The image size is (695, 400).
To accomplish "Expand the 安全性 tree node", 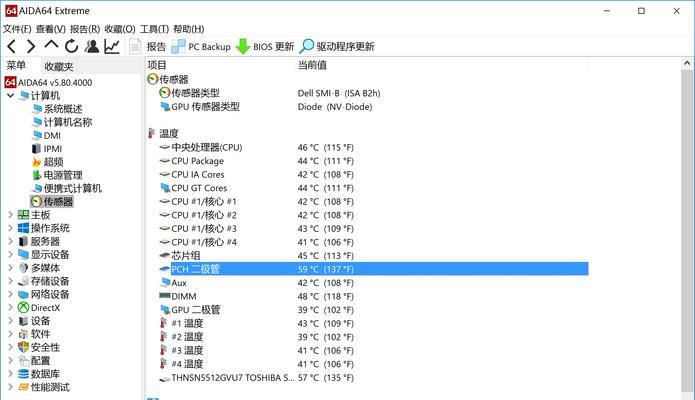I will pos(11,347).
